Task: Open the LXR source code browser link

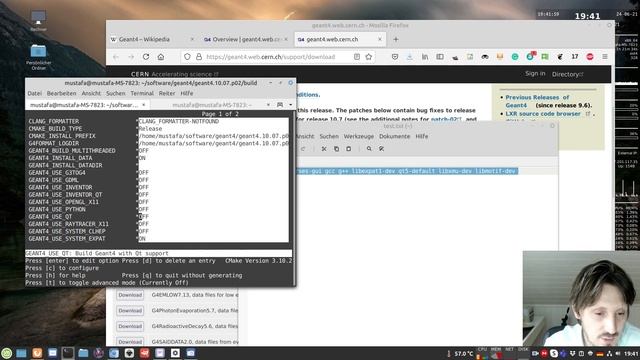Action: pos(543,114)
